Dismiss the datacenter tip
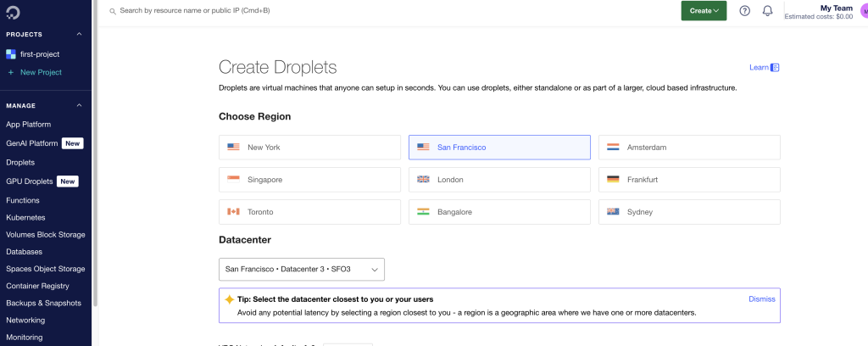This screenshot has height=346, width=868. 762,299
